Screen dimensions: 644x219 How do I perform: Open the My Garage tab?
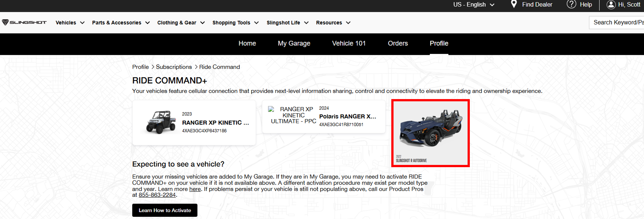click(x=294, y=43)
